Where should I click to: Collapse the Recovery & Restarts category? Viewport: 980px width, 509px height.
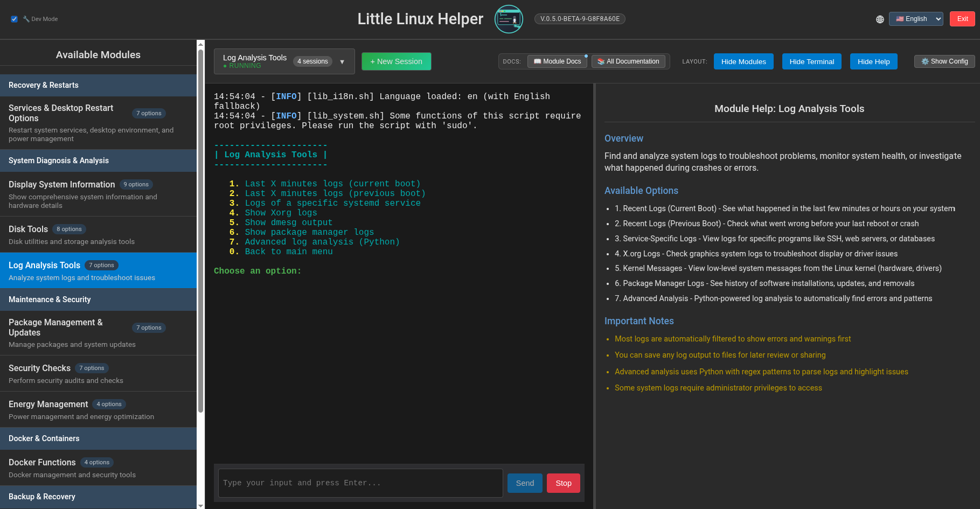(98, 85)
